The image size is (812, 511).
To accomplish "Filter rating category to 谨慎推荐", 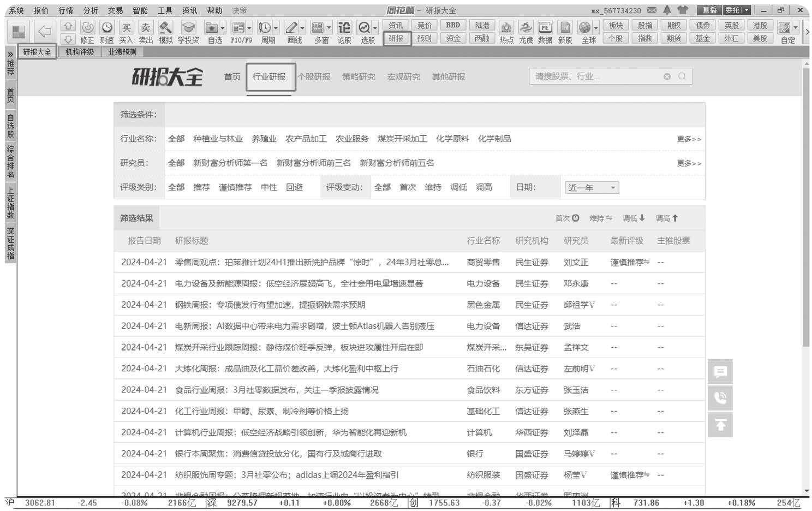I will click(235, 187).
